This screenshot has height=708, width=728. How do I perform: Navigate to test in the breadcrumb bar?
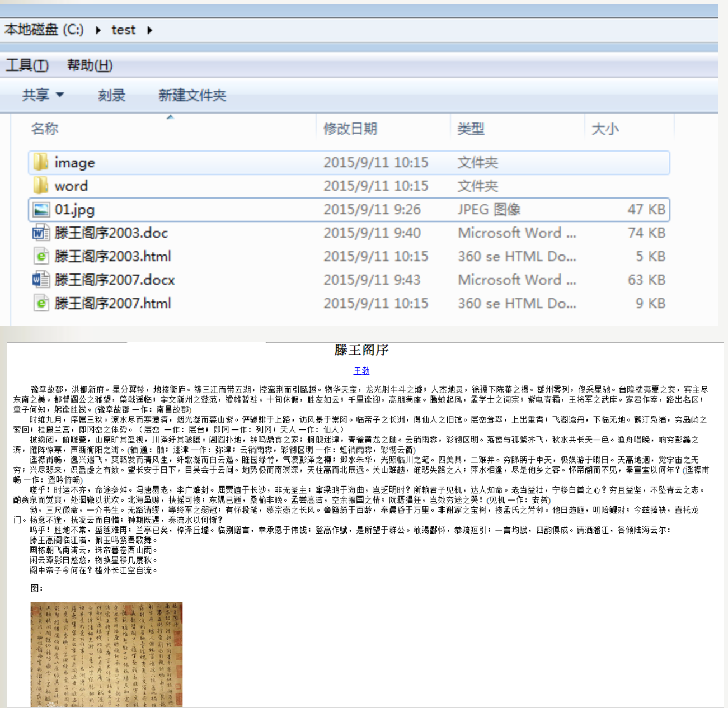pos(124,30)
